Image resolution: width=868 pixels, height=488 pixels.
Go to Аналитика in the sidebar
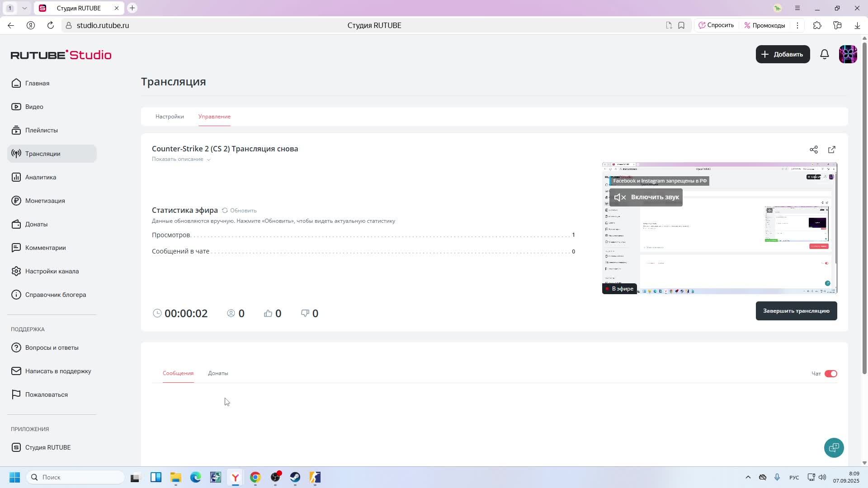(41, 177)
